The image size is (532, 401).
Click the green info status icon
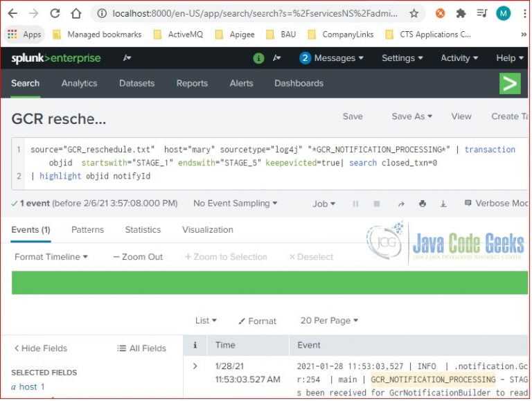coord(258,58)
